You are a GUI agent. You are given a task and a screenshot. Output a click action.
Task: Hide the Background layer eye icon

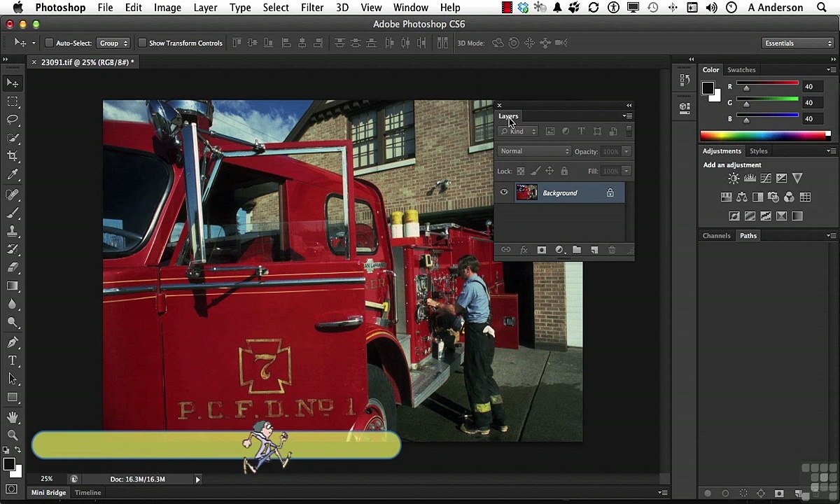click(504, 192)
